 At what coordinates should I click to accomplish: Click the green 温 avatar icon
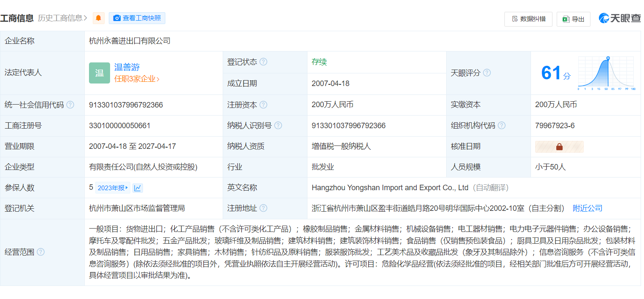pos(100,73)
